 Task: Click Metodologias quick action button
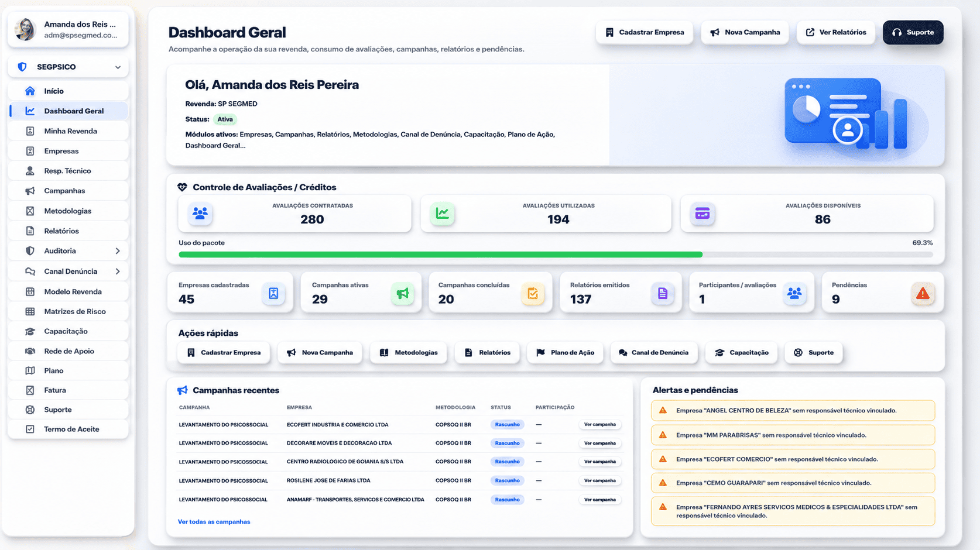point(409,353)
